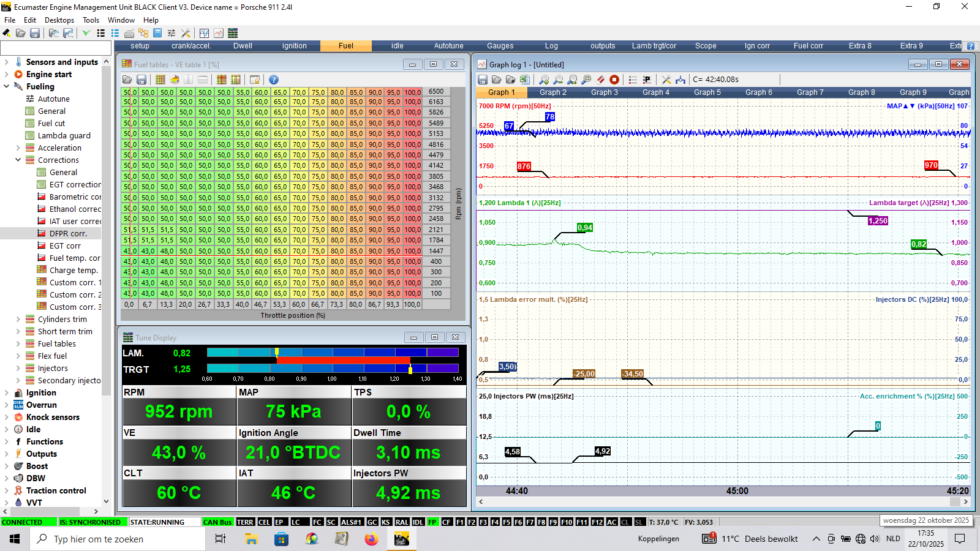The height and width of the screenshot is (551, 980).
Task: Toggle the FP status indicator in status bar
Action: [x=432, y=522]
